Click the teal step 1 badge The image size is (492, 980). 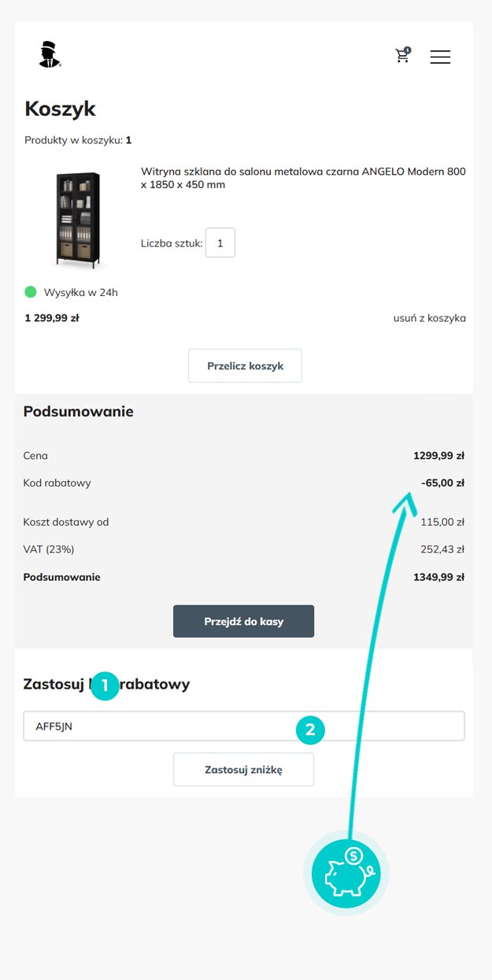tap(105, 686)
